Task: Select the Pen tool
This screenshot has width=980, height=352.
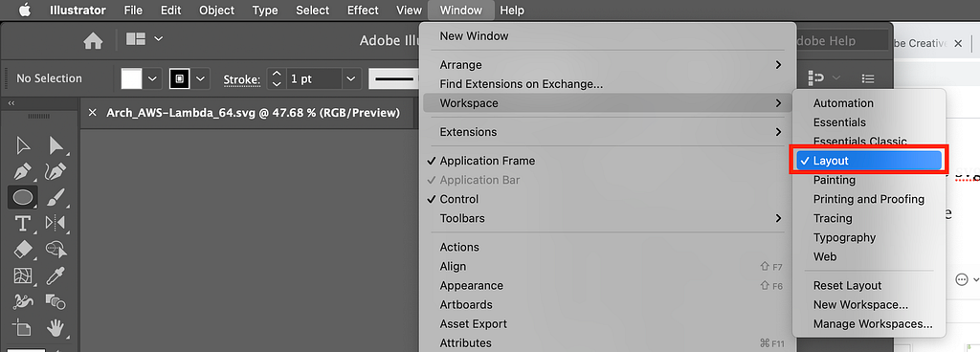Action: [23, 171]
